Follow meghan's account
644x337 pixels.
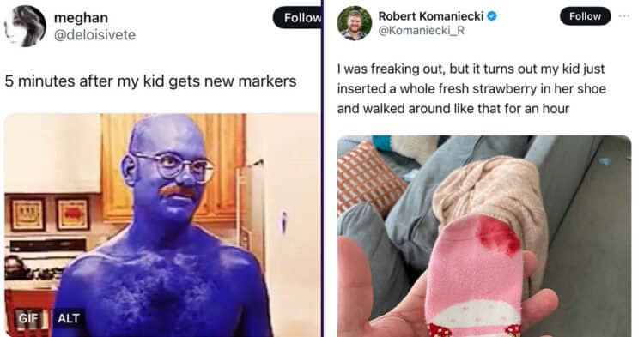coord(298,18)
